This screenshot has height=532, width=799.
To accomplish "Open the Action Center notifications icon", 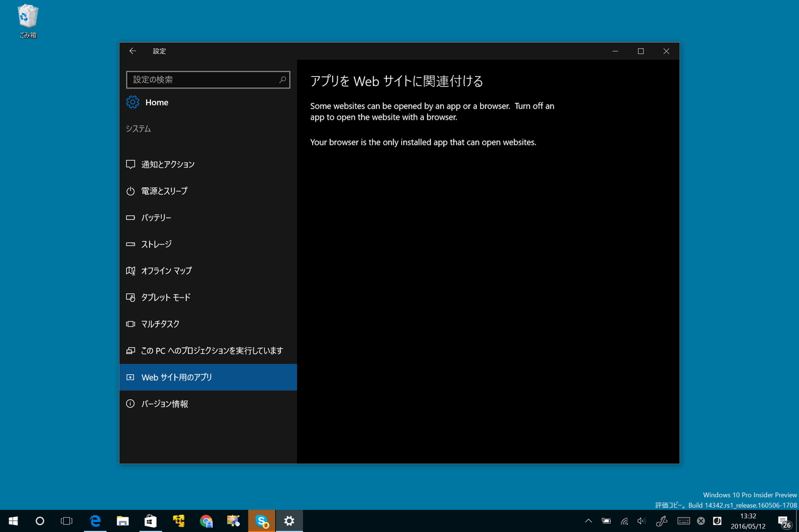I will point(784,521).
